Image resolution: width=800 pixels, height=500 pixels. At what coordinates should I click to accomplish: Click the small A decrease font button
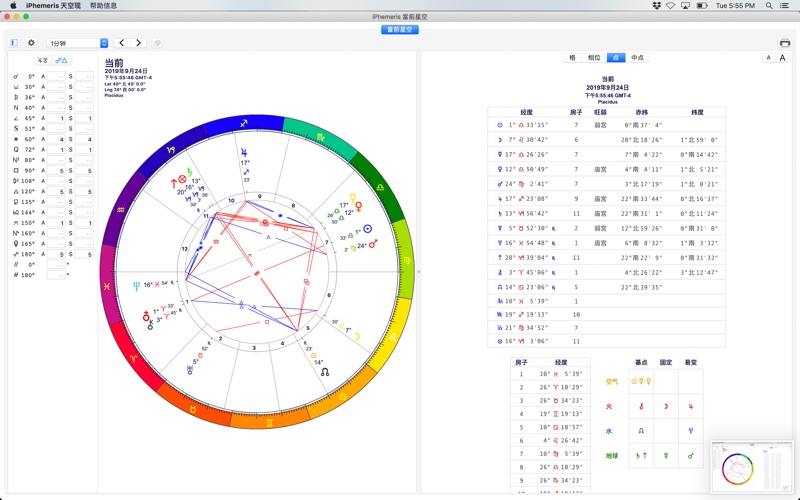point(769,58)
